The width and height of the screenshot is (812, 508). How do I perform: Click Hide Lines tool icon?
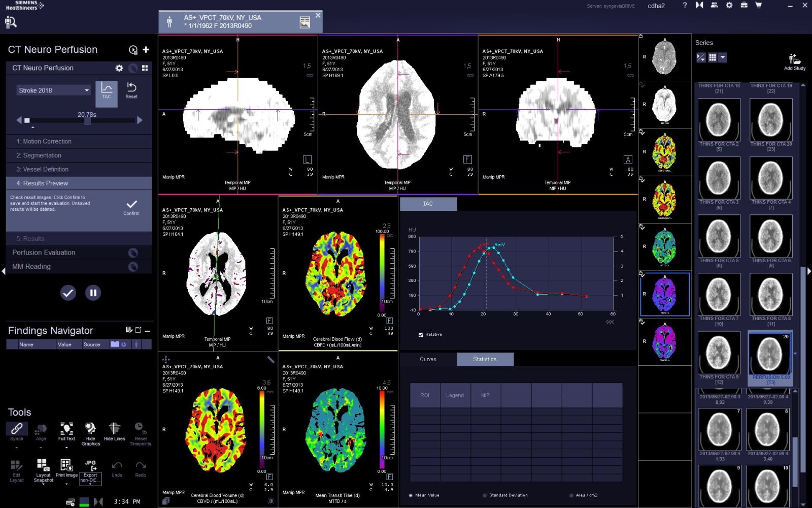[114, 430]
